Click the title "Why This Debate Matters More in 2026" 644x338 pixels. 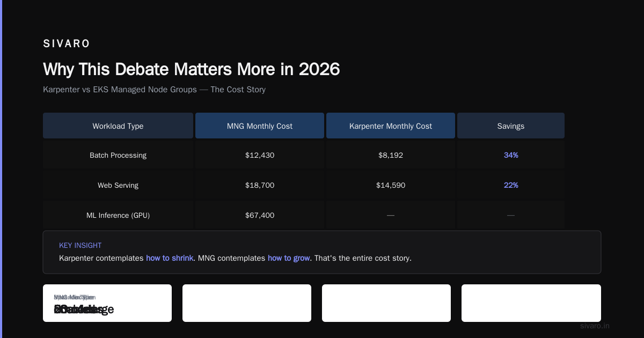pyautogui.click(x=192, y=69)
